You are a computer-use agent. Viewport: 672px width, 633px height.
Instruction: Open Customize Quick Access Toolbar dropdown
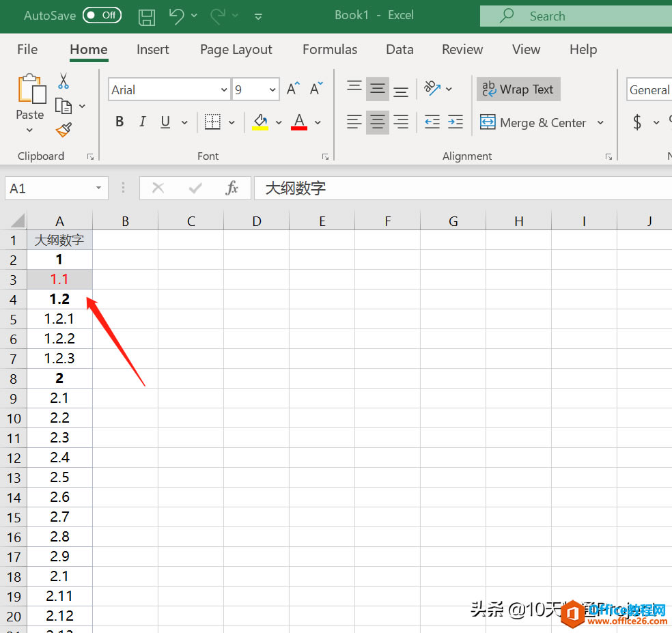pos(258,16)
